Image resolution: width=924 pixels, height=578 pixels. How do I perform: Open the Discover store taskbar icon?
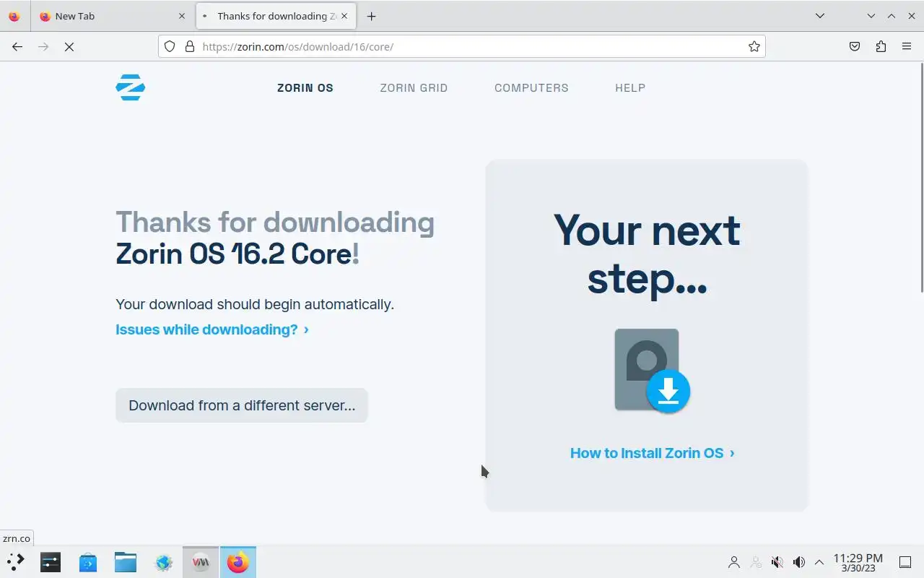[88, 561]
